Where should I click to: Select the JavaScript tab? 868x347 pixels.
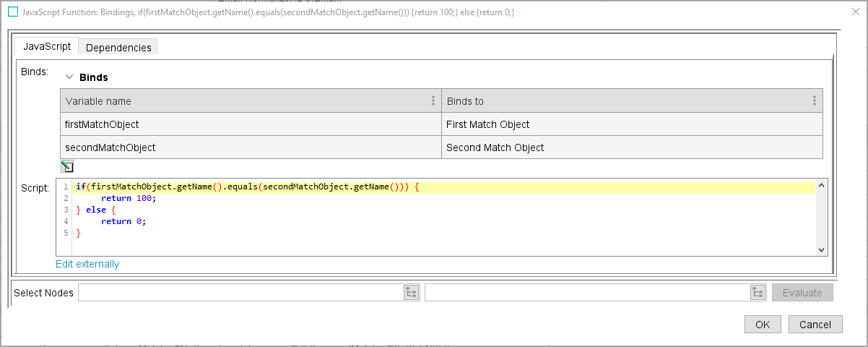tap(47, 47)
